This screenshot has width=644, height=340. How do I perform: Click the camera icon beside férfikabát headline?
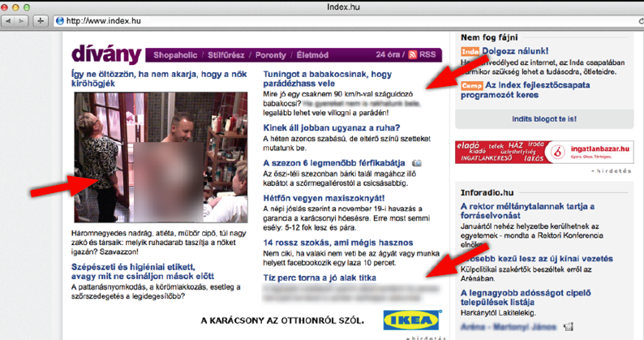point(417,162)
